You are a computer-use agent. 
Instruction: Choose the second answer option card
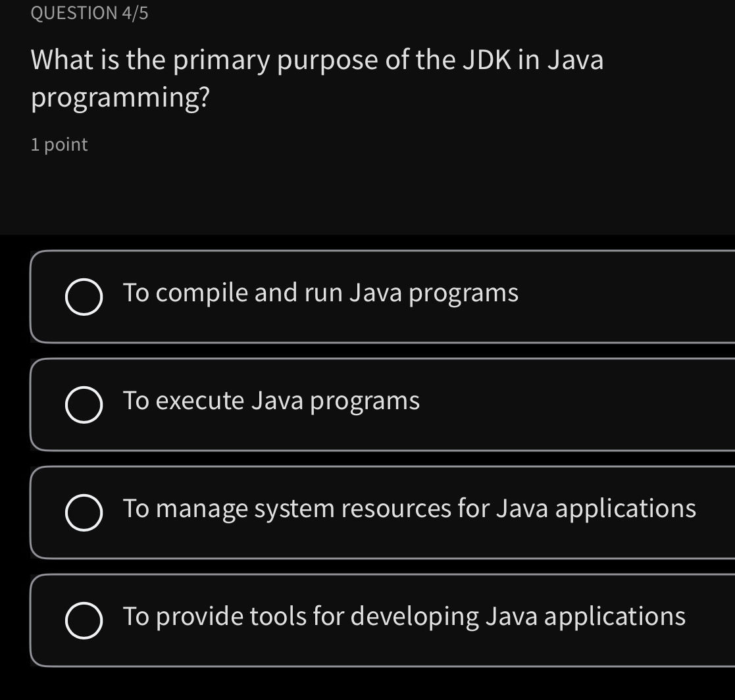[367, 403]
